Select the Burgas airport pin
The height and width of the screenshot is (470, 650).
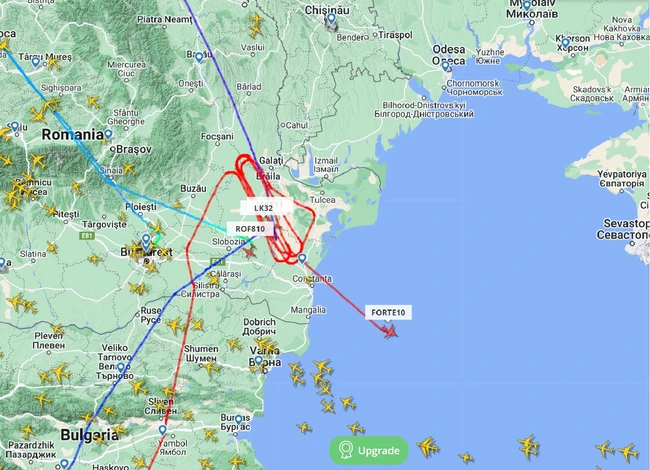click(x=239, y=419)
